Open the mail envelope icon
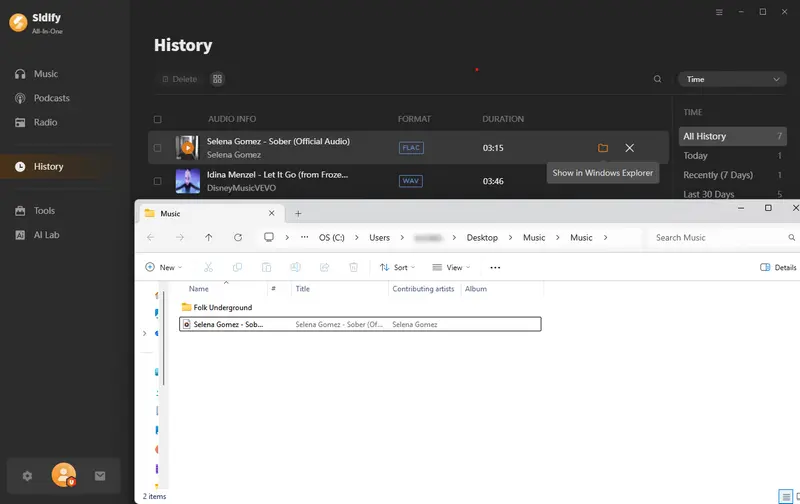Image resolution: width=800 pixels, height=504 pixels. (x=100, y=476)
